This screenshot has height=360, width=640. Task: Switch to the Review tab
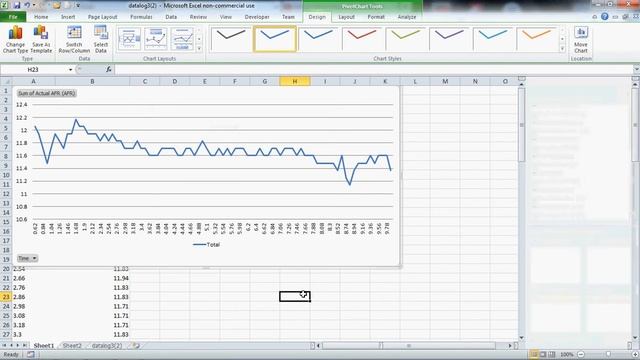coord(198,17)
